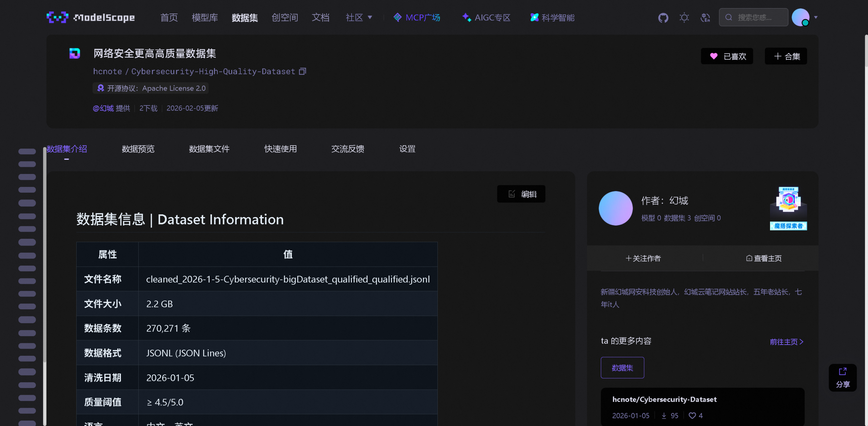Unlike the dataset via 已喜欢 button
This screenshot has height=426, width=868.
click(727, 56)
